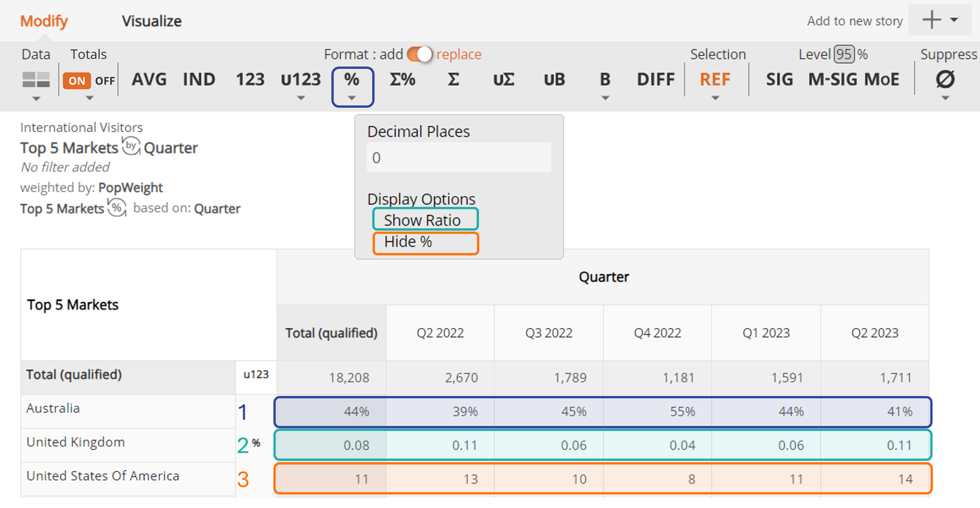Viewport: 980px width, 508px height.
Task: Switch to the Visualize tab
Action: [x=152, y=20]
